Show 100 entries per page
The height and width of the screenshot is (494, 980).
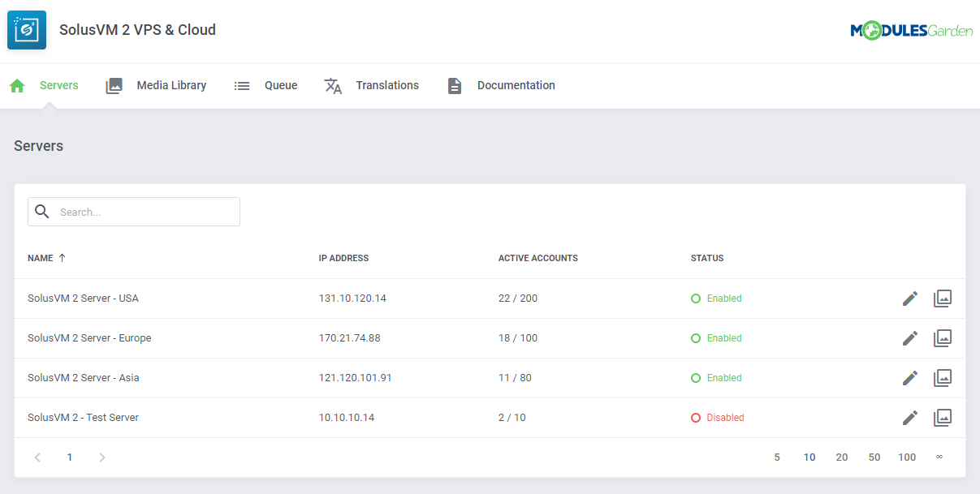[907, 457]
